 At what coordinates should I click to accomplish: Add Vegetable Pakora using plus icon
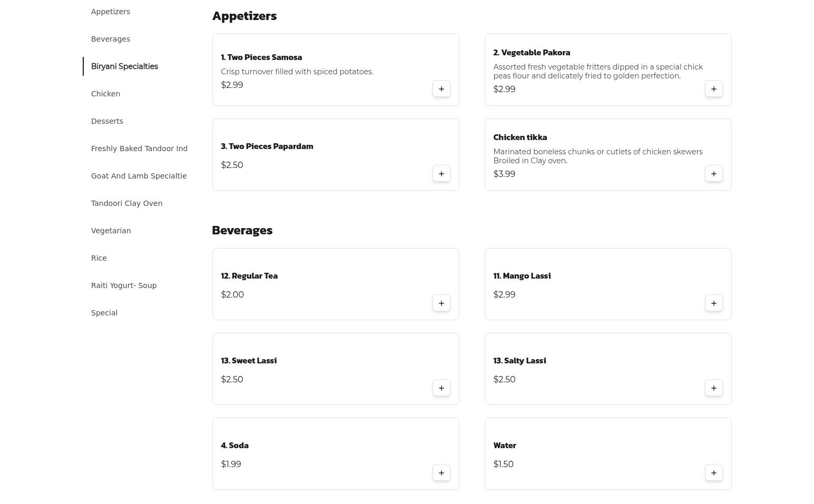click(713, 89)
